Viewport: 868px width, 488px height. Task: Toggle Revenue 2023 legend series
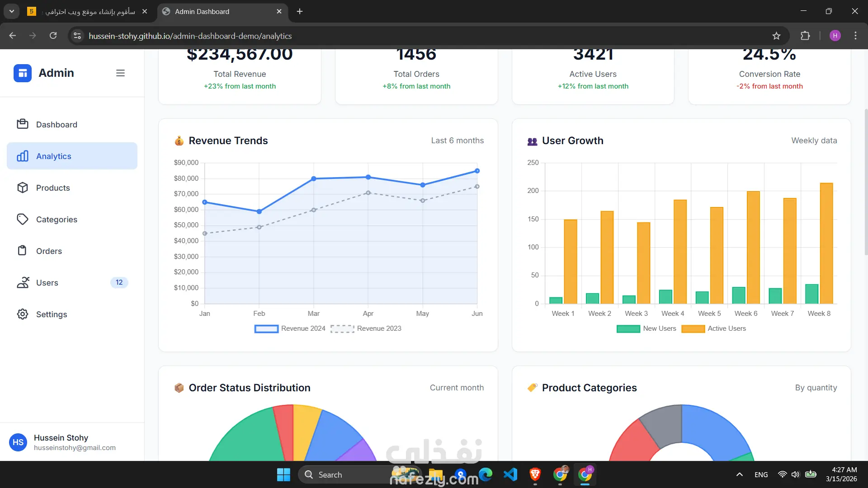point(366,328)
